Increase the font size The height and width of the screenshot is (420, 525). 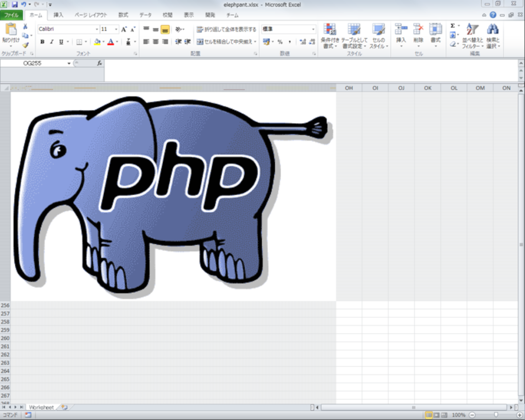coord(124,29)
